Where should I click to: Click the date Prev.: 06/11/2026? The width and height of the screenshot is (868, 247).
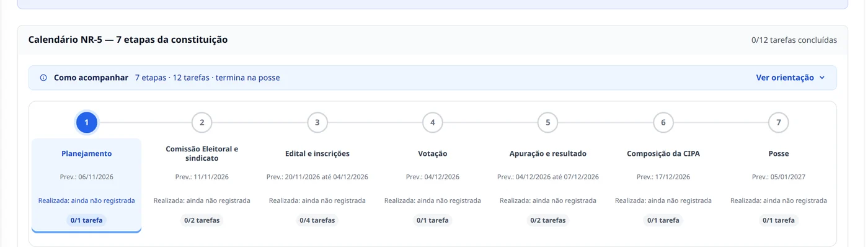87,177
